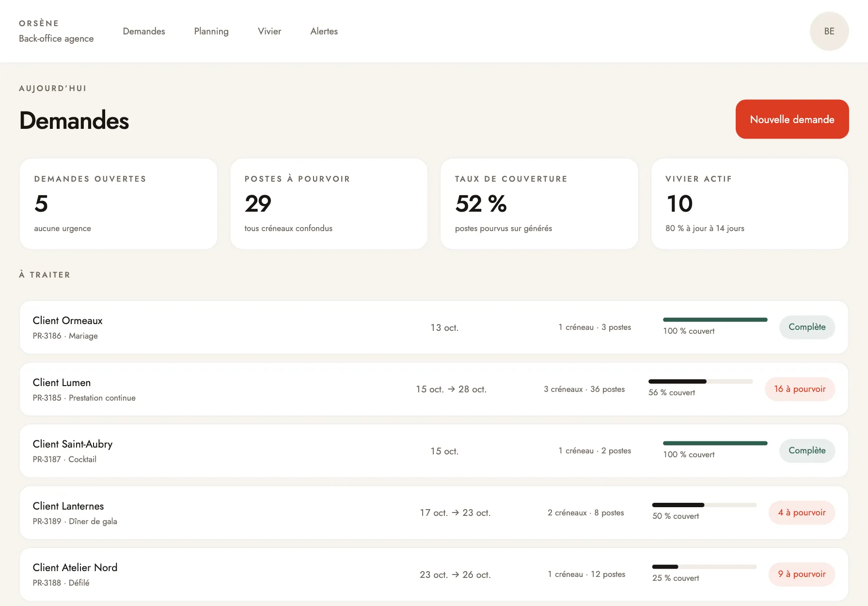Click the Vivier actif card

click(x=750, y=204)
